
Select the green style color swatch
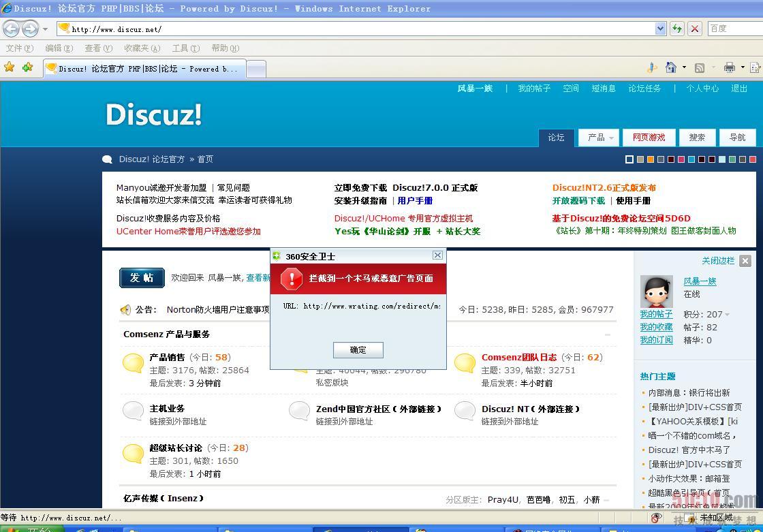pos(732,159)
